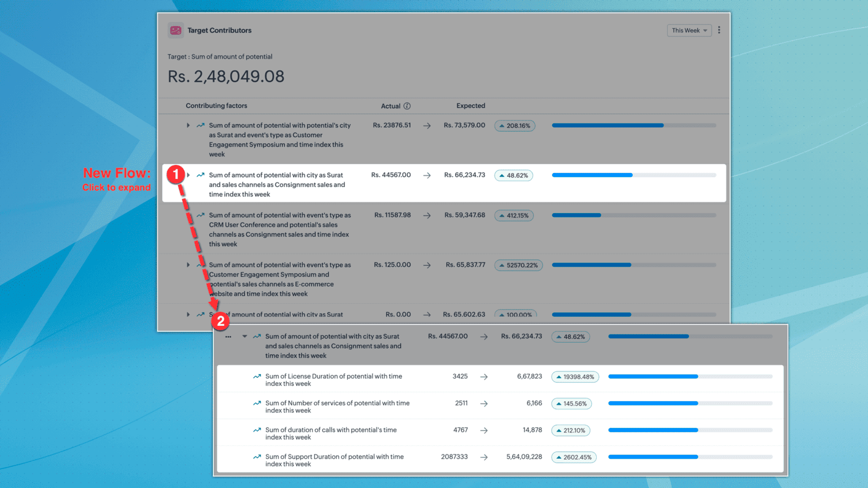Click the trend icon of the expanded header row
This screenshot has width=868, height=488.
(x=257, y=337)
